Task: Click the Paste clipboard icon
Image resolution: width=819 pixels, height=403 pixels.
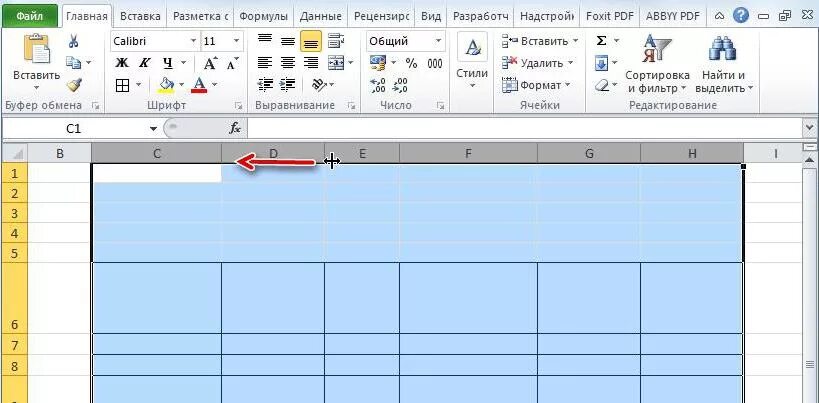Action: click(37, 49)
